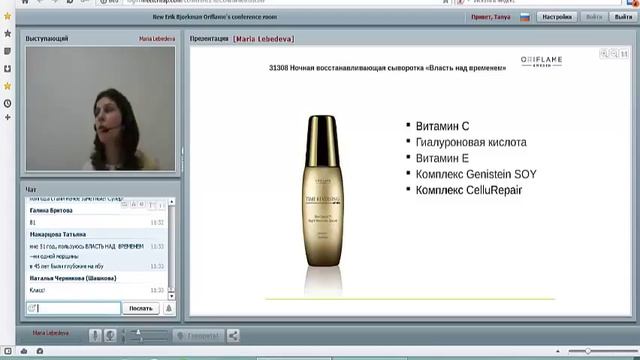Click the speaker webcam video thumbnail
This screenshot has height=360, width=640.
point(100,108)
